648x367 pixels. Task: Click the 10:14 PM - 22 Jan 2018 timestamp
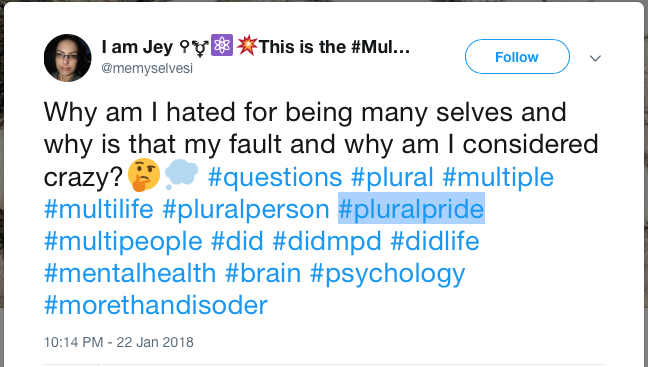pos(119,342)
